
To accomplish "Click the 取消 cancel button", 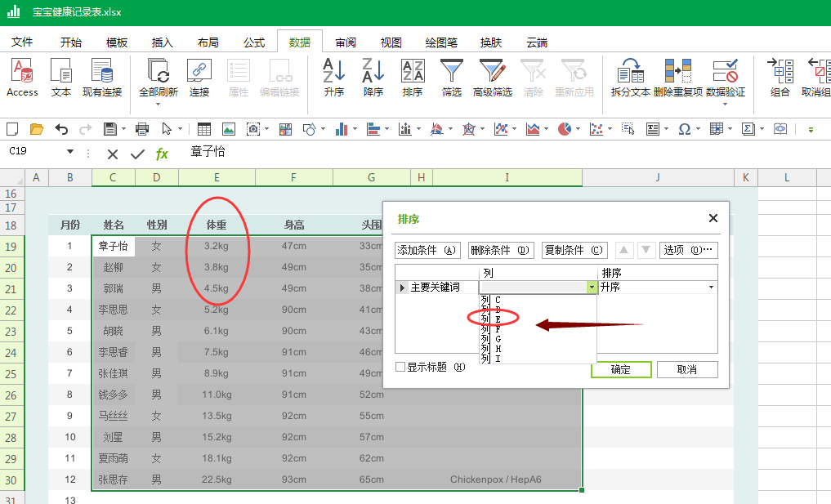I will (x=687, y=369).
